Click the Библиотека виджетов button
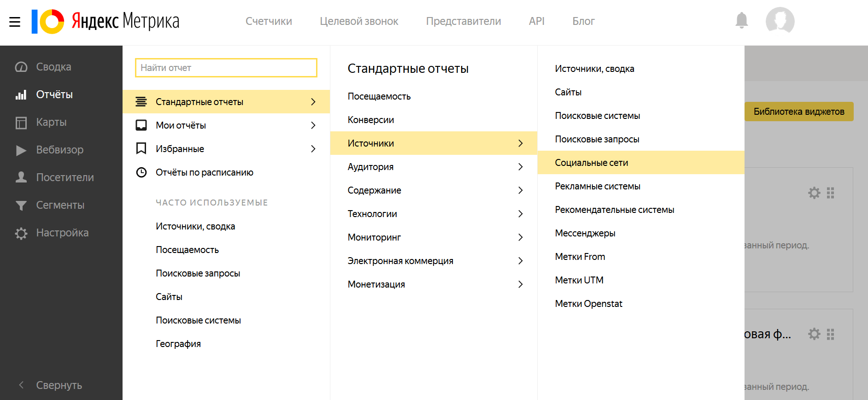Viewport: 868px width, 400px height. pyautogui.click(x=798, y=112)
